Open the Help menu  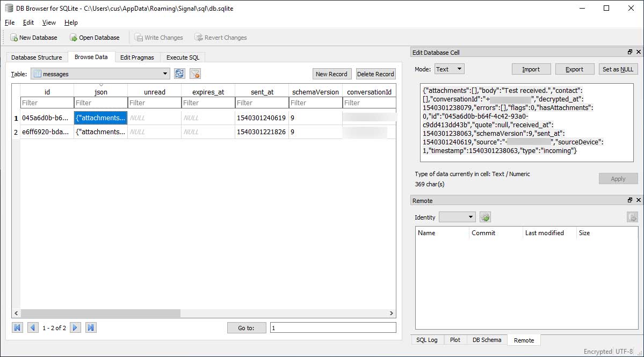pos(71,23)
